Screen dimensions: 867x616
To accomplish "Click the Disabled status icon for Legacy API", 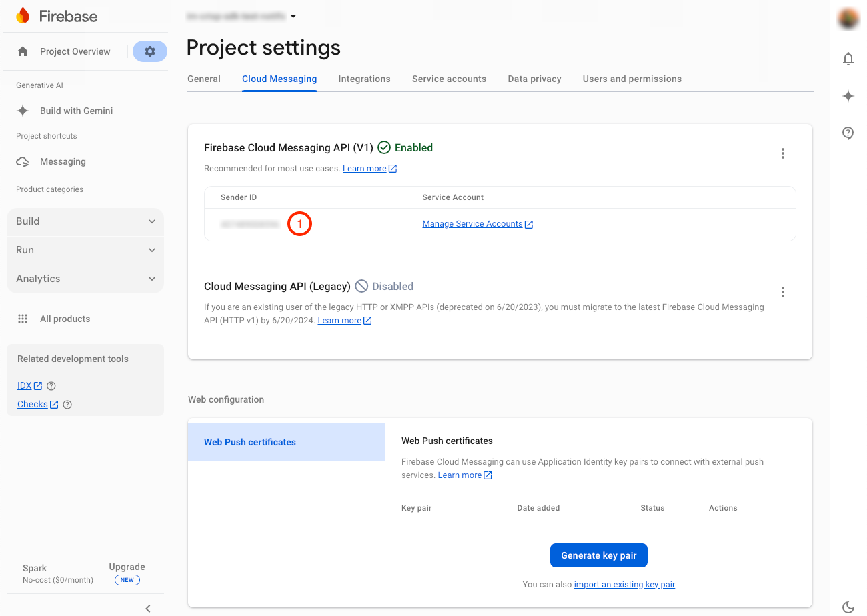I will tap(361, 286).
